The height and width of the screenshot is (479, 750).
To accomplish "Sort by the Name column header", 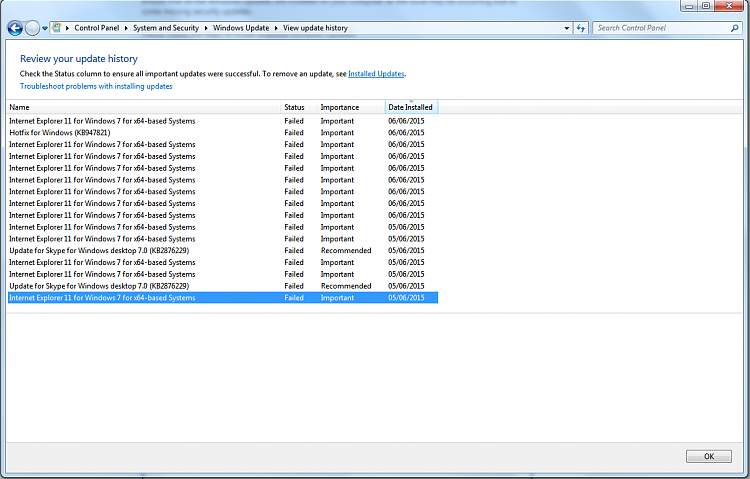I will 143,107.
